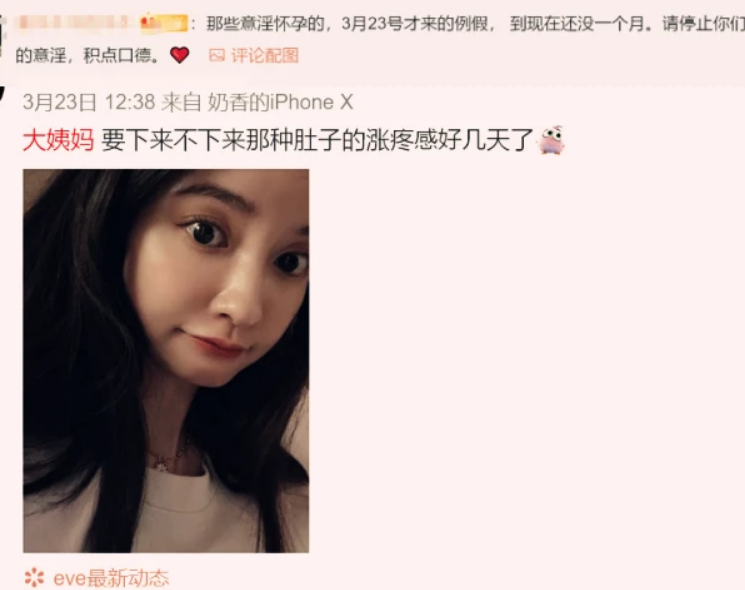The image size is (745, 590).
Task: Click the commenter avatar sliver at top-left
Action: click(x=2, y=36)
